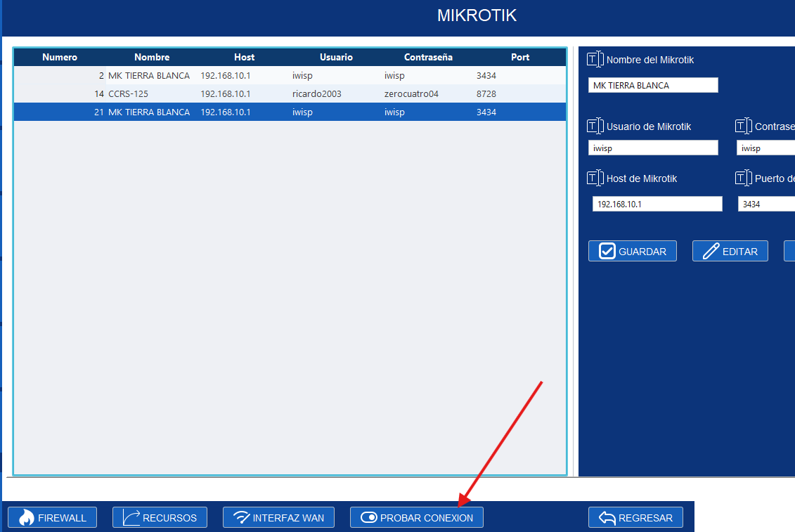The image size is (795, 532).
Task: Click the toggle icon on PROBAR CONEXION
Action: 368,517
